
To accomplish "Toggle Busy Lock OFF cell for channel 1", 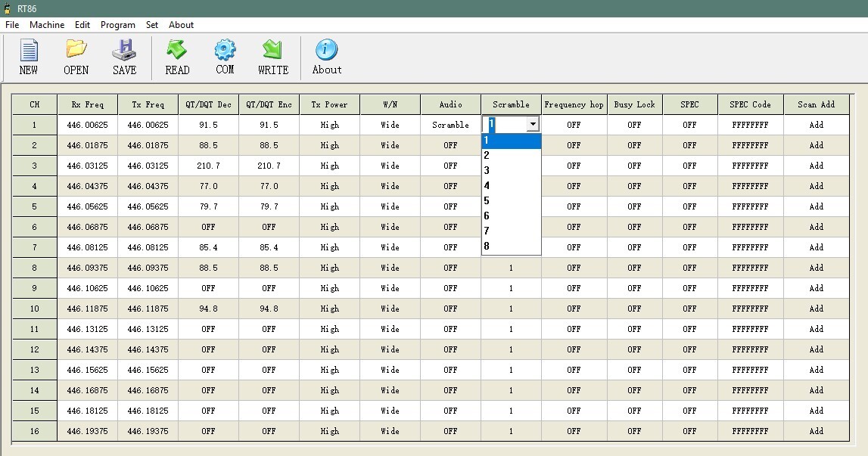I will pos(634,125).
